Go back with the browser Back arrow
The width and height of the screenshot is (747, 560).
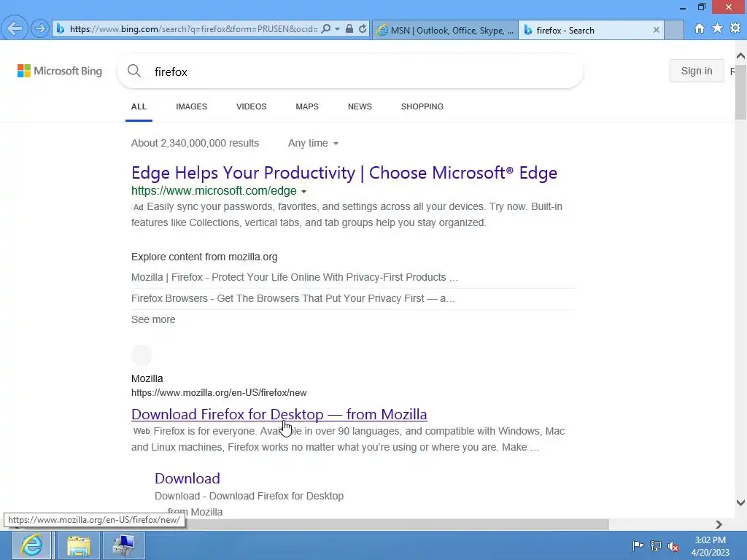[15, 28]
